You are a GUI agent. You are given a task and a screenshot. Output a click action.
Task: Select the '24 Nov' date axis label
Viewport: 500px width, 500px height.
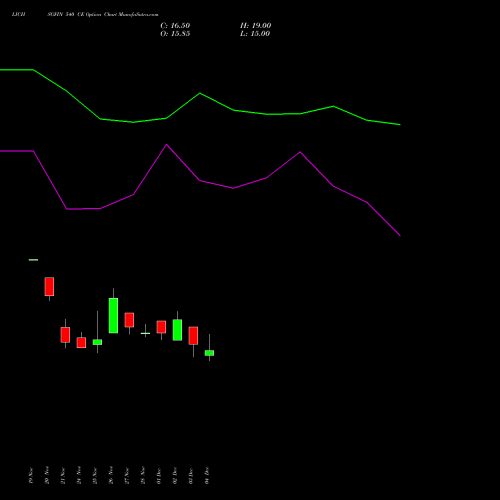[x=79, y=476]
